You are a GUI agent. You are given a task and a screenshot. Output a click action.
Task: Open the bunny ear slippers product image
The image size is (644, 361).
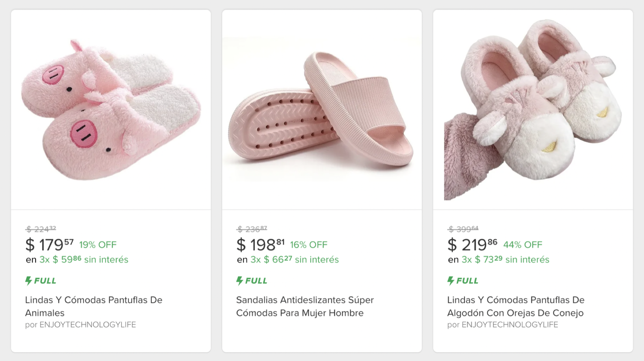click(533, 110)
